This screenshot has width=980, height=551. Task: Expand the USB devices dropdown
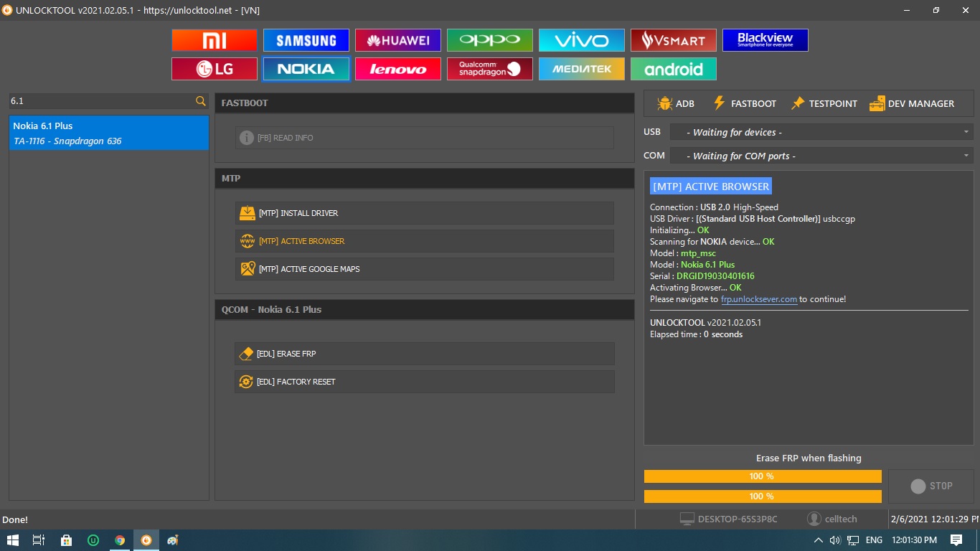[821, 132]
